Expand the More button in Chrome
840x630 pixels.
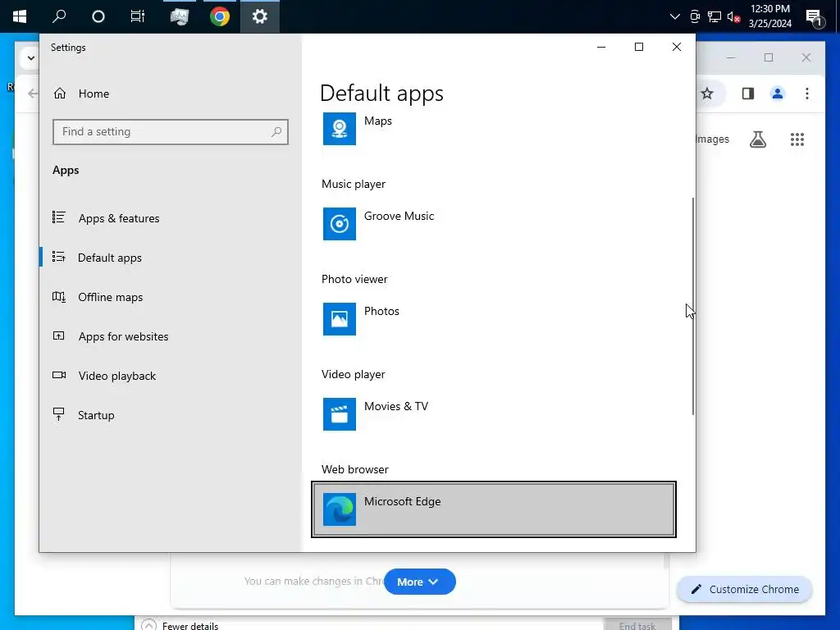click(x=420, y=582)
